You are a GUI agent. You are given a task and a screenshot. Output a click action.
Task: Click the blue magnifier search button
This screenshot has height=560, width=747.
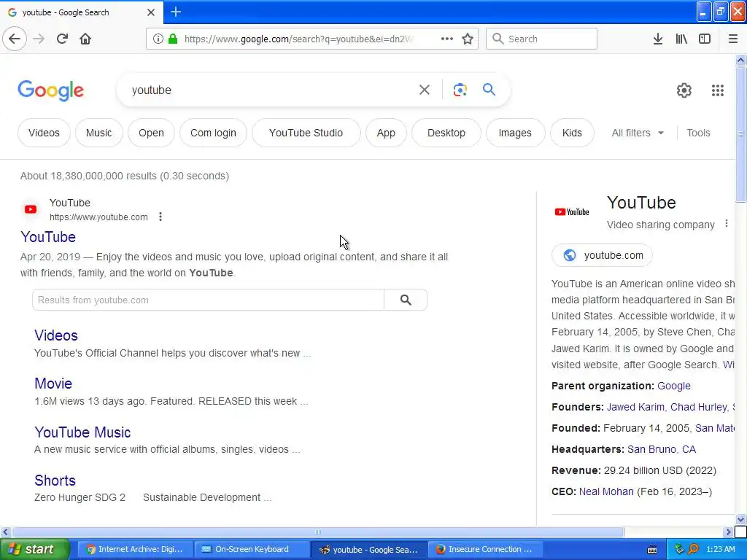point(489,89)
